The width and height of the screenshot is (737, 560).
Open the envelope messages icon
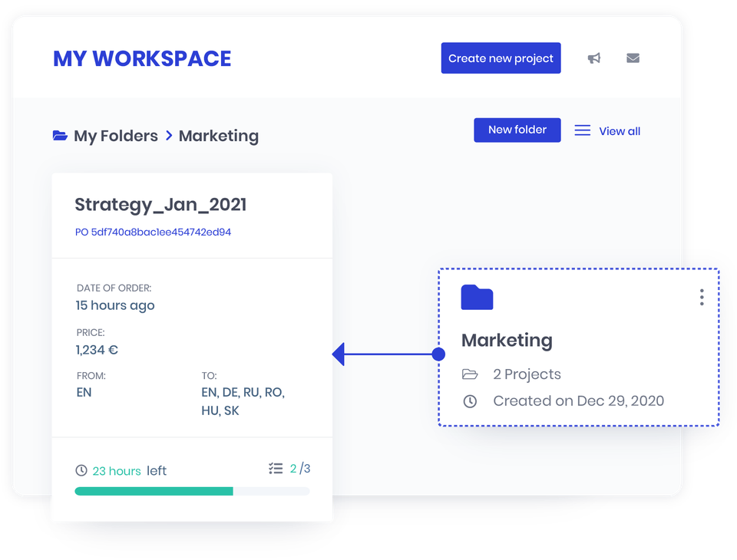(633, 58)
